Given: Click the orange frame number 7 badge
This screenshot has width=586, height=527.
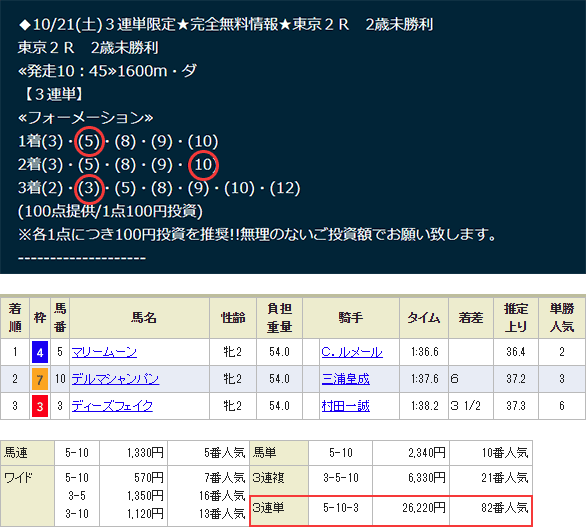Looking at the screenshot, I should click(x=40, y=379).
